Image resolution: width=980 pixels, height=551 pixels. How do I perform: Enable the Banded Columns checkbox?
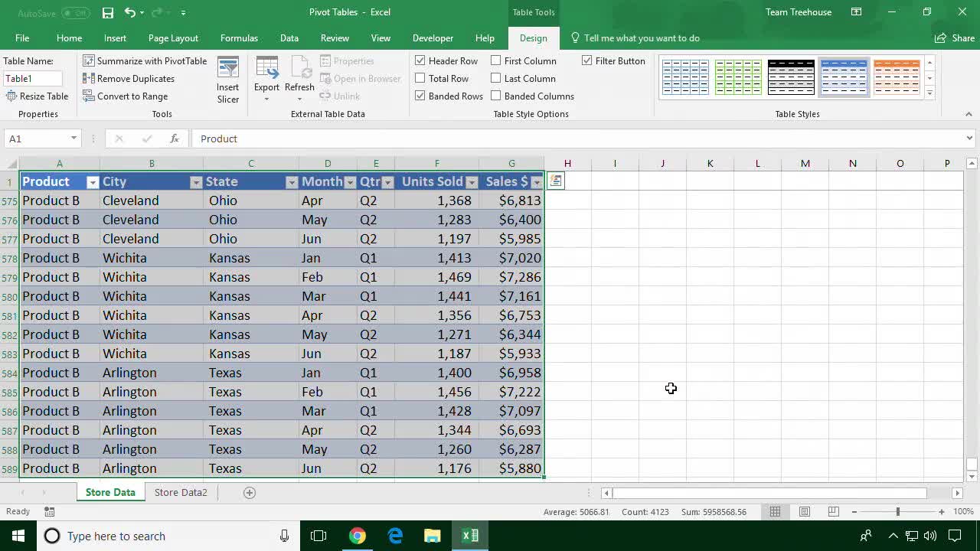point(496,96)
